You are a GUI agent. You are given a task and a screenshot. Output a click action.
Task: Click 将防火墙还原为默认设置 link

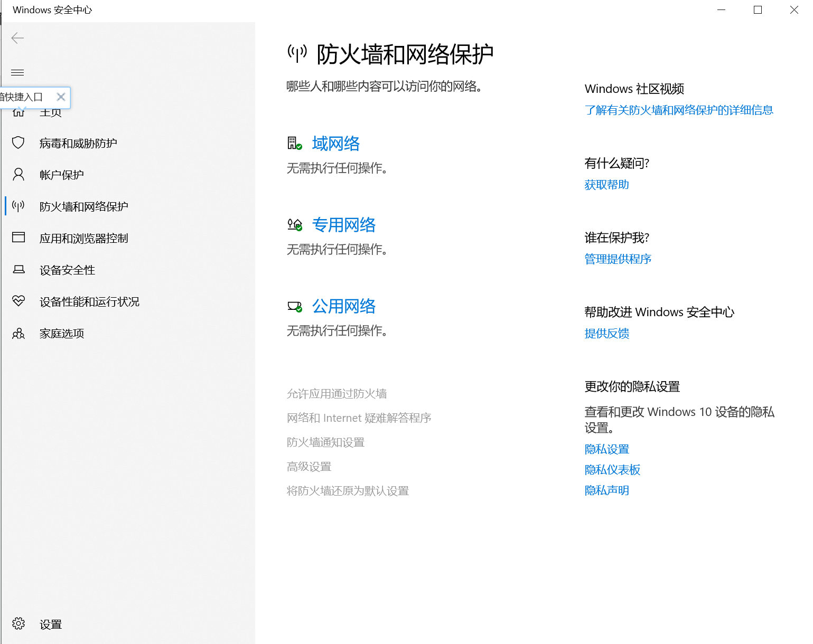[348, 491]
